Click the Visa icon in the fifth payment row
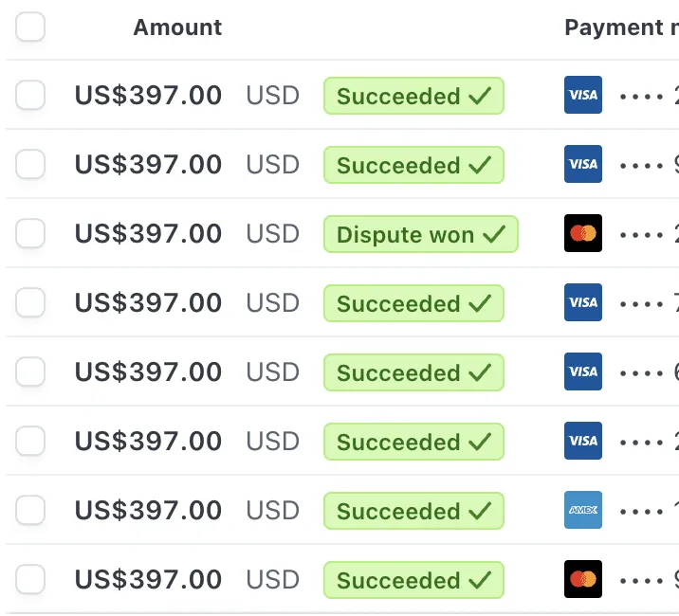The height and width of the screenshot is (616, 679). point(582,371)
